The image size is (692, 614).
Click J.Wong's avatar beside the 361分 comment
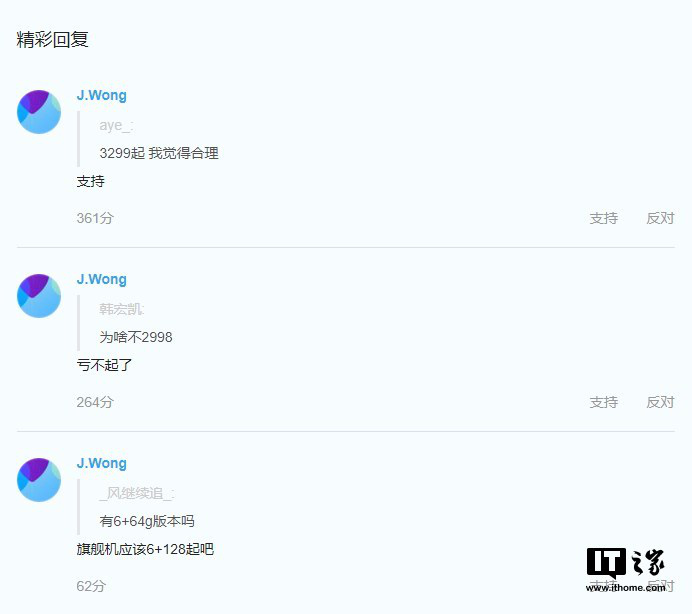coord(39,112)
